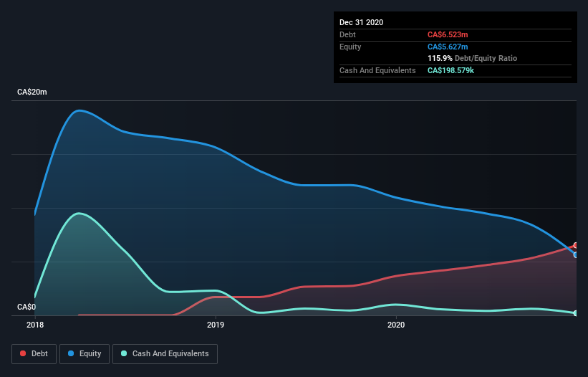This screenshot has width=588, height=377.
Task: Click the red Debt end-point marker
Action: tap(576, 245)
